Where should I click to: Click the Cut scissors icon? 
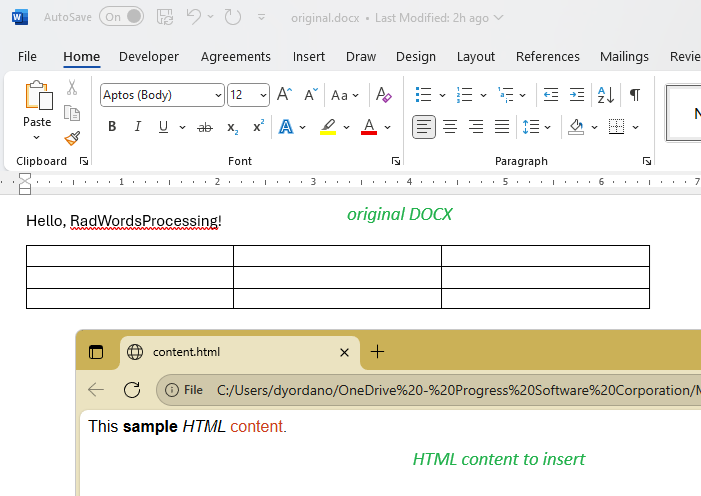[x=72, y=88]
